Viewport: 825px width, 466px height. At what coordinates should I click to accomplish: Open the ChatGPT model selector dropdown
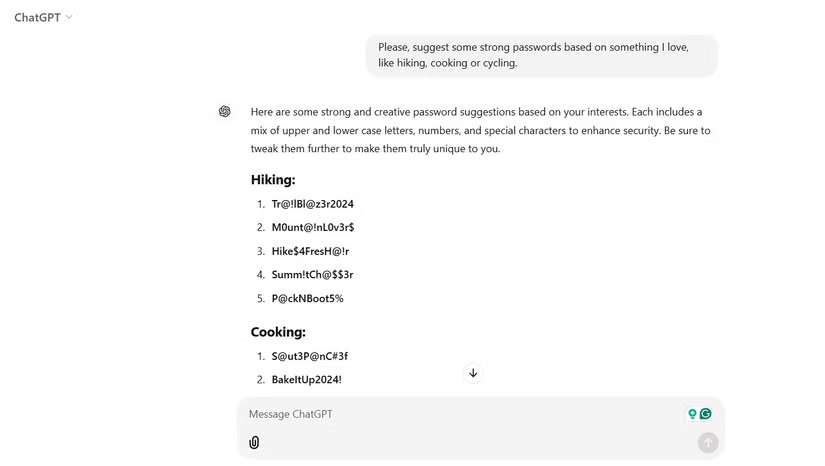(x=43, y=17)
